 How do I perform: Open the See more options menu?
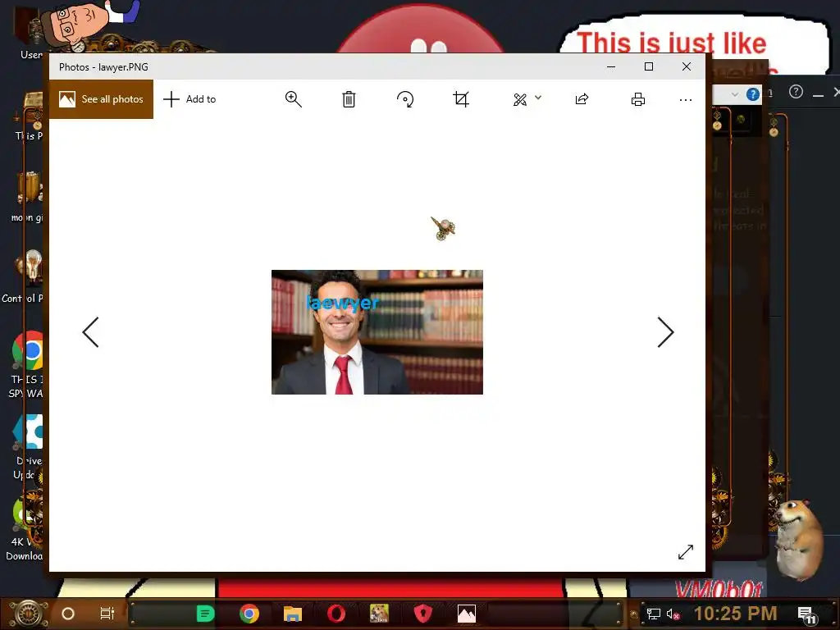[686, 99]
